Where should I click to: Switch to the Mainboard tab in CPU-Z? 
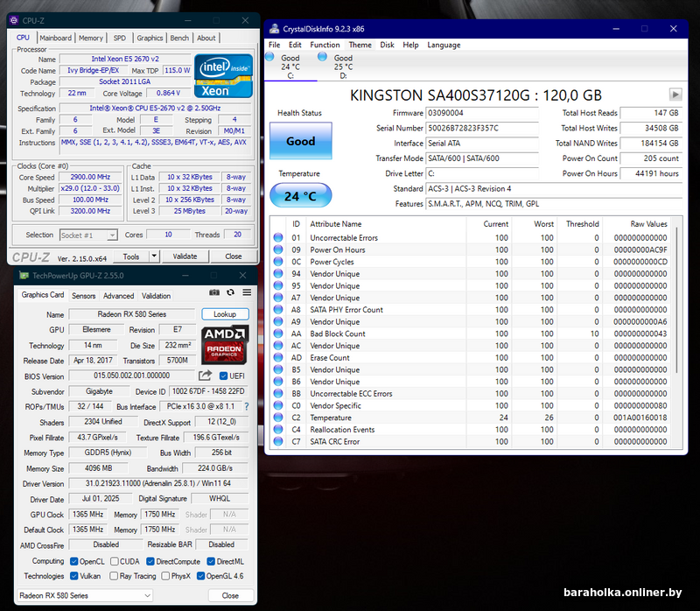point(55,38)
